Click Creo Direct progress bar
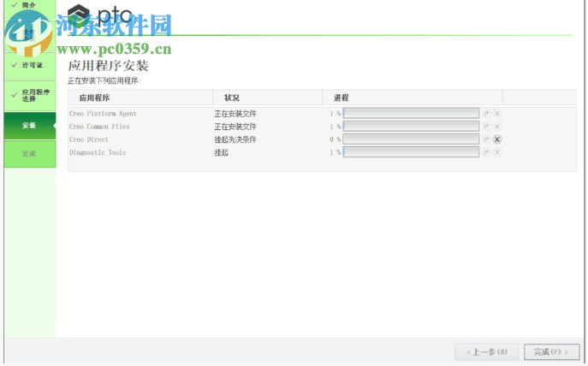This screenshot has width=588, height=366. pos(411,139)
